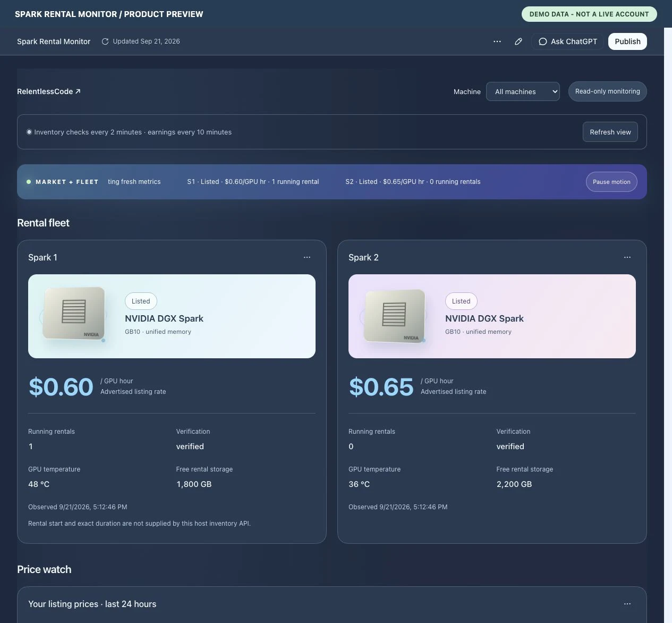
Task: Click the green MARKET + FLEET status dot
Action: [29, 182]
